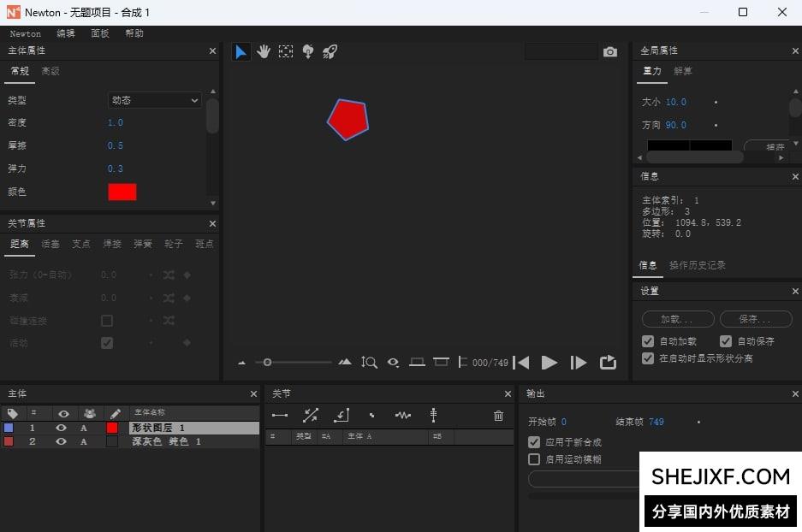The image size is (802, 532).
Task: Open the 面板 menu
Action: point(100,33)
